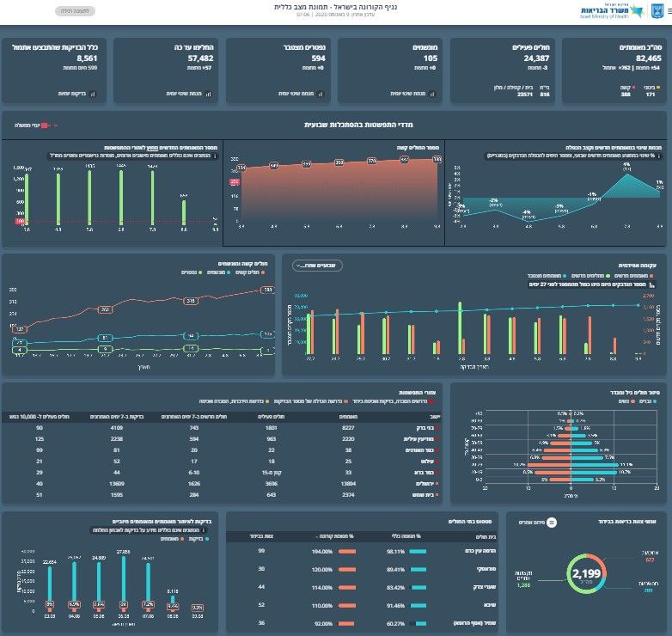Open daily trend chart icon in recovered card

tap(208, 94)
